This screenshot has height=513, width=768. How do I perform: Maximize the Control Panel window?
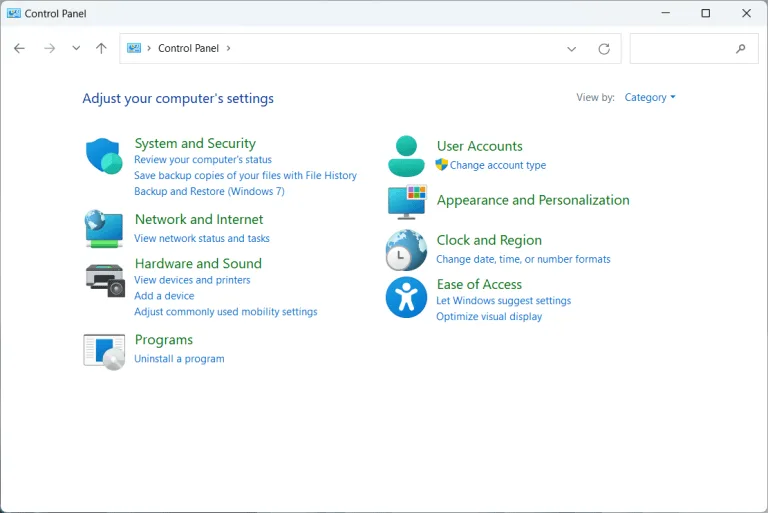705,13
